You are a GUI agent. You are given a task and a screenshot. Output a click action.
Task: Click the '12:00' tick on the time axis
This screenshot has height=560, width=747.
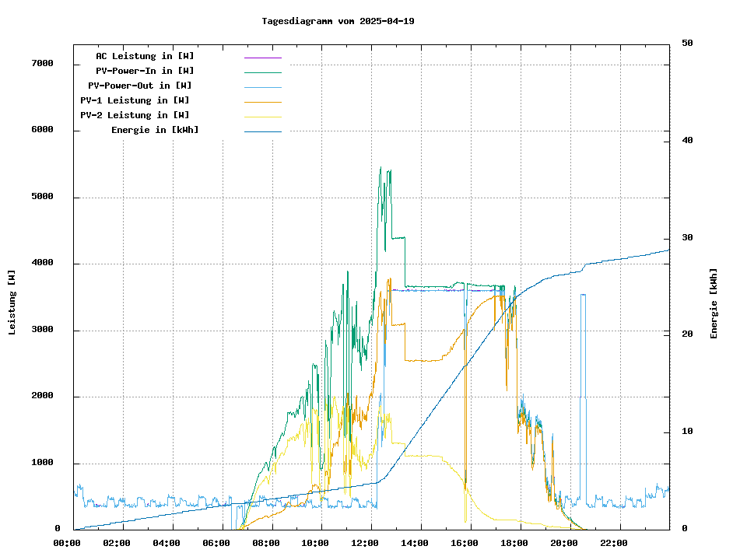364,543
